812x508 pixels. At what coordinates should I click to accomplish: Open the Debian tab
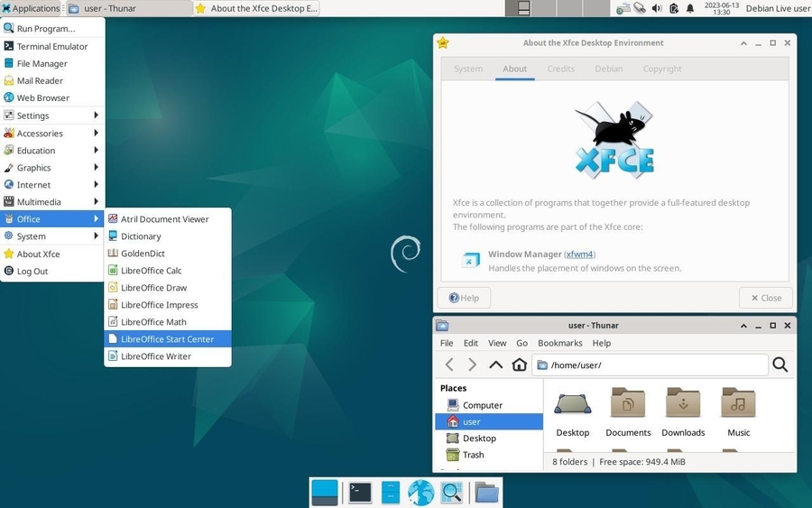609,69
